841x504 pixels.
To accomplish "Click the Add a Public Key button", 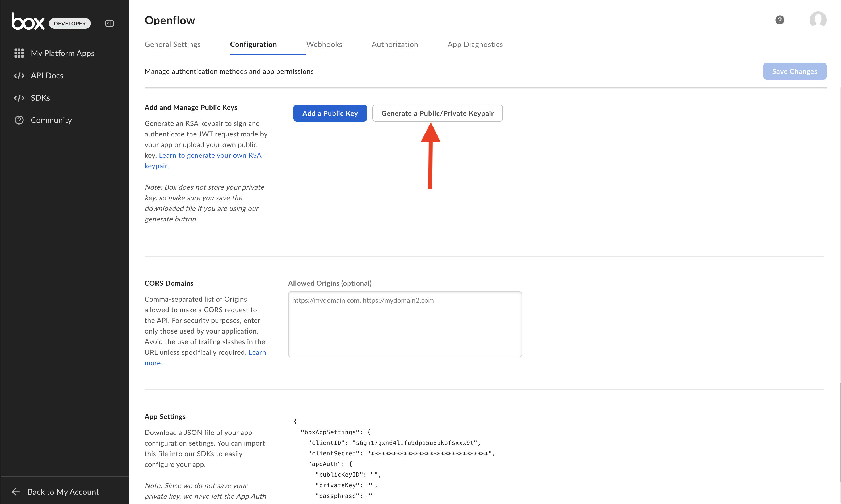I will click(x=330, y=113).
